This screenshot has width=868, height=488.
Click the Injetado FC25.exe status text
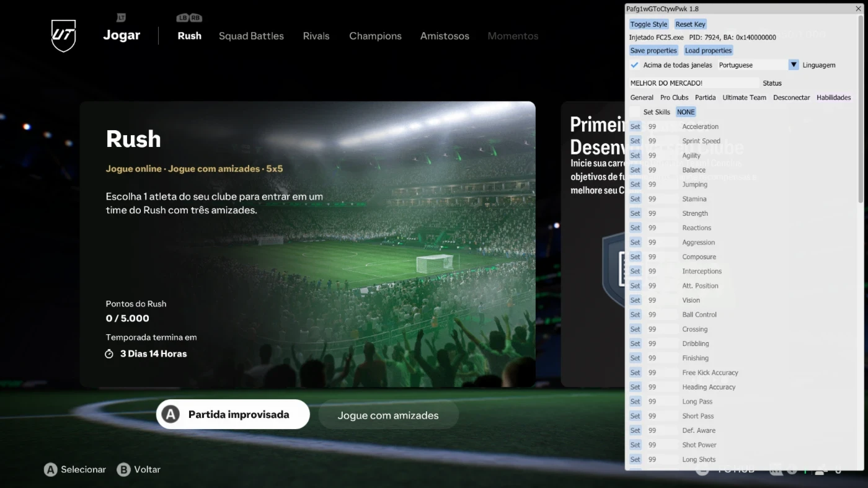[656, 37]
